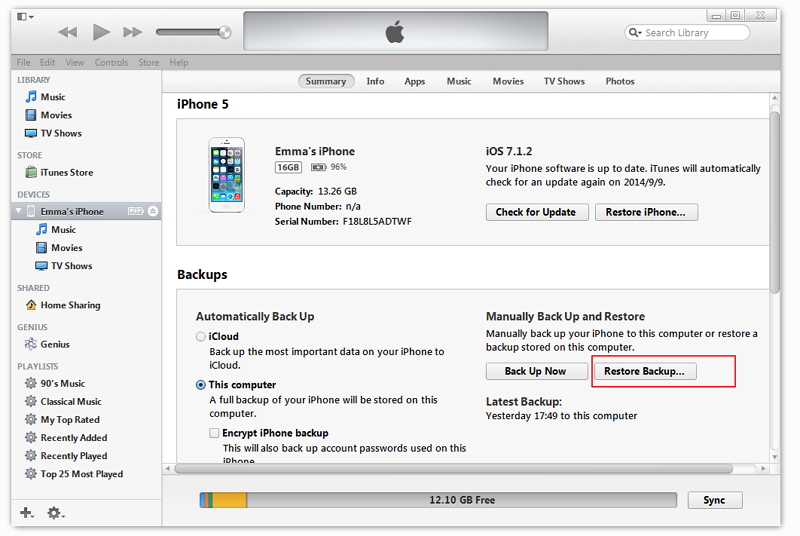Open the sidebar gear actions menu

(x=56, y=513)
